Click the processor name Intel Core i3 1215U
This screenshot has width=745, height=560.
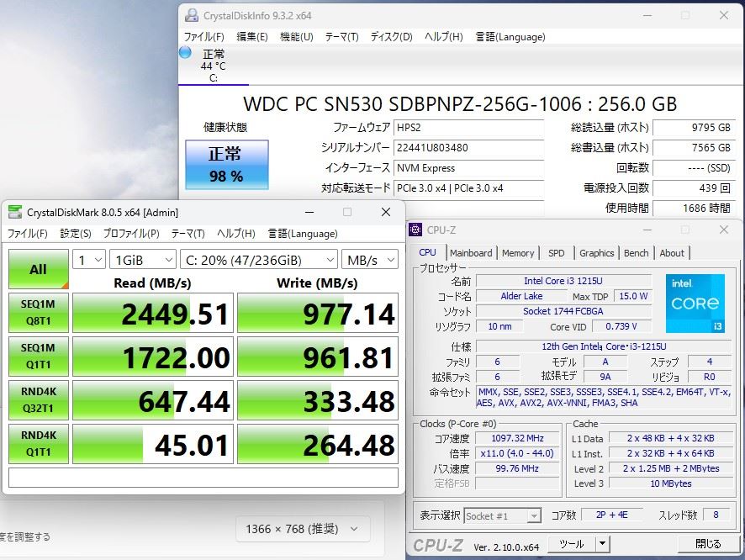click(x=563, y=281)
